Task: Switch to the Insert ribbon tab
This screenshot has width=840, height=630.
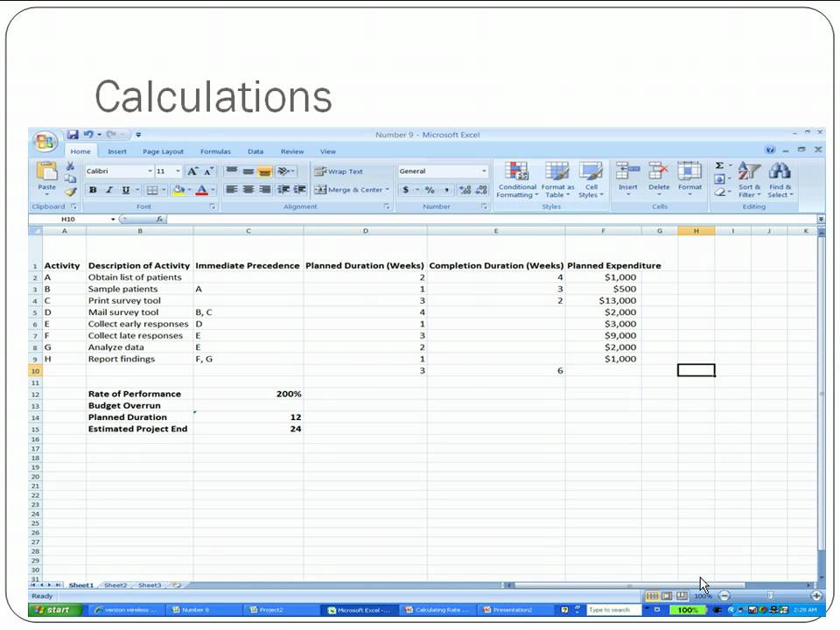Action: tap(117, 151)
